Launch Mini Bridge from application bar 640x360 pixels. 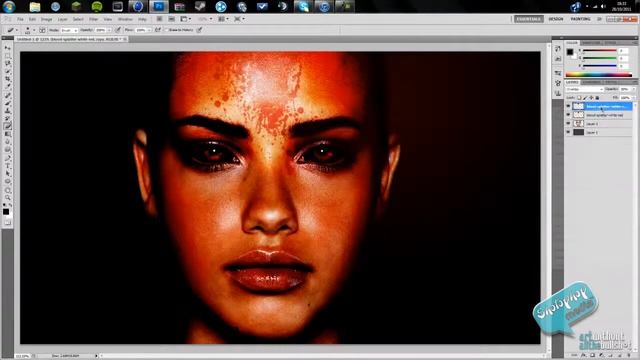(172, 19)
